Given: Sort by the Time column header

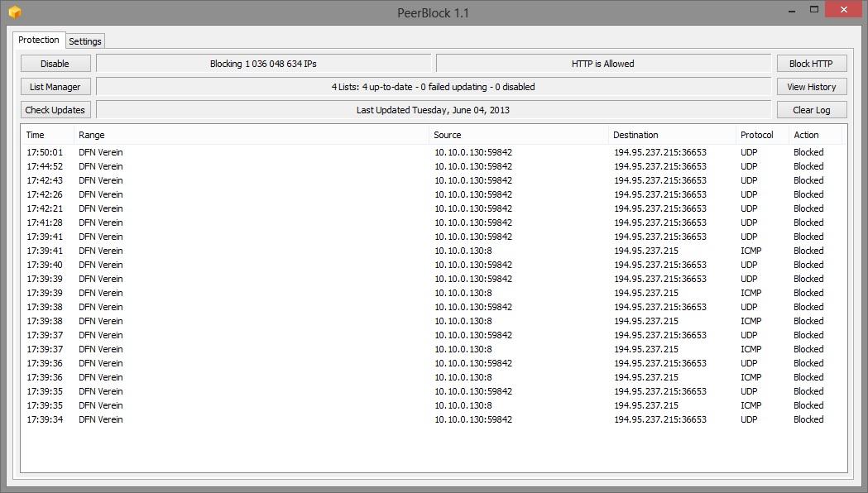Looking at the screenshot, I should pos(47,135).
